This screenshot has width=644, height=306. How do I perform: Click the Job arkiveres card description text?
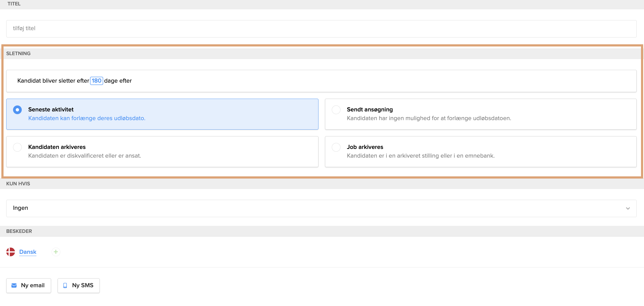click(x=421, y=156)
